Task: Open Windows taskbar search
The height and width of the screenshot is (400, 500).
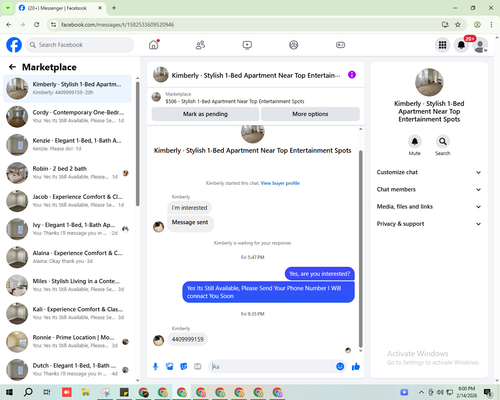Action: [x=28, y=392]
